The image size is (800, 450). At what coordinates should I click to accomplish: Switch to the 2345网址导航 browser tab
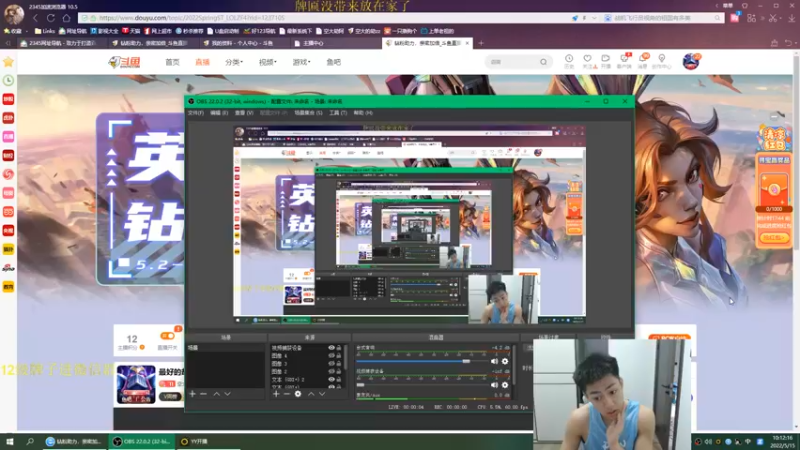(62, 43)
